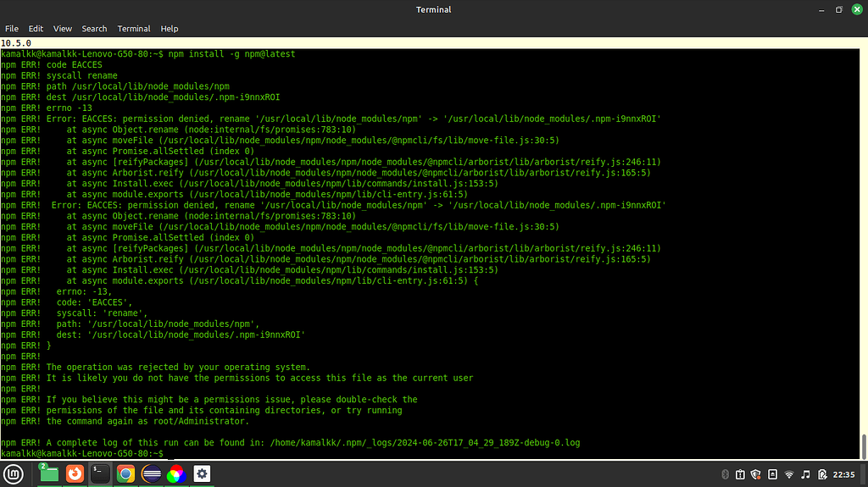
Task: Open the update manager shield icon
Action: 757,474
